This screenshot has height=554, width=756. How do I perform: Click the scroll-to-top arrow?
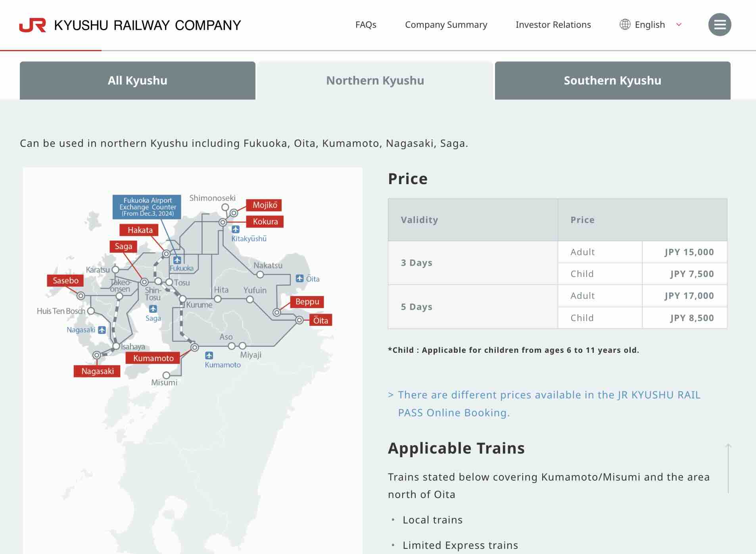click(728, 468)
